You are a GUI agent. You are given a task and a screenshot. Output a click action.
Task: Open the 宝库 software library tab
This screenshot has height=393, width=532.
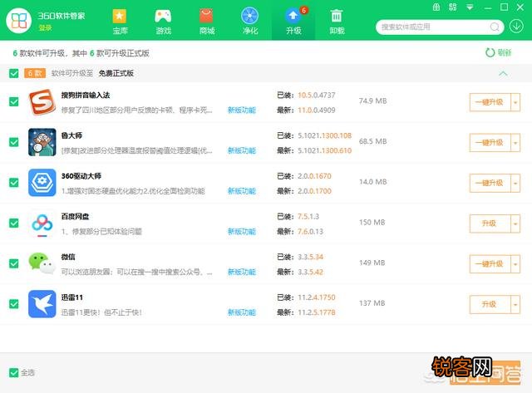click(x=120, y=22)
